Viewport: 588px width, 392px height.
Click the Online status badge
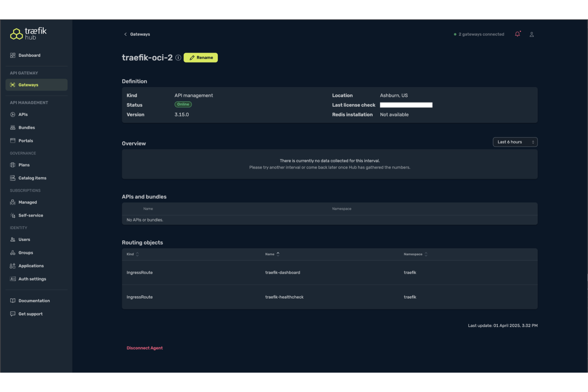click(x=183, y=104)
